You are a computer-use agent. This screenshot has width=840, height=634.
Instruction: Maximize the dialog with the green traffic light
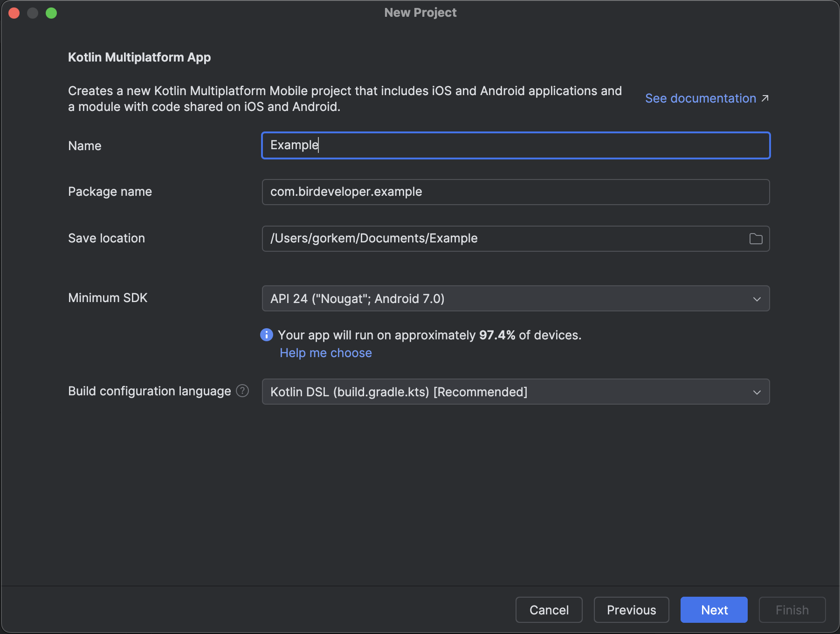coord(52,13)
